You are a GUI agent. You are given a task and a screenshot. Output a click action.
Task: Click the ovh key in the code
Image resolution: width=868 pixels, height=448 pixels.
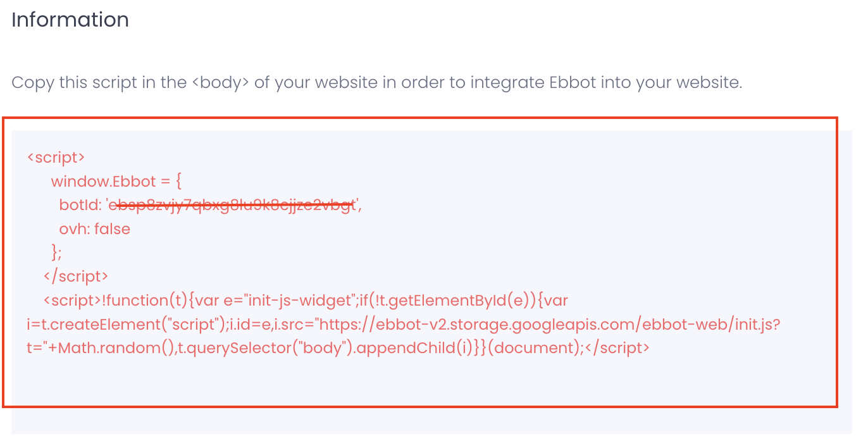pyautogui.click(x=72, y=228)
